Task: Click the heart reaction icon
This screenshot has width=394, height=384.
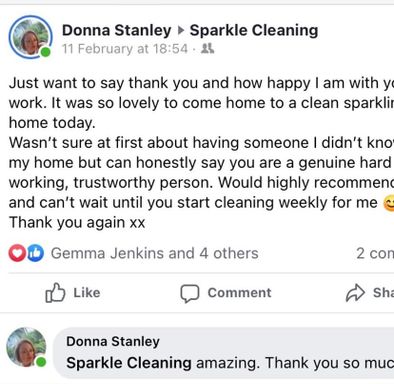Action: (x=17, y=253)
